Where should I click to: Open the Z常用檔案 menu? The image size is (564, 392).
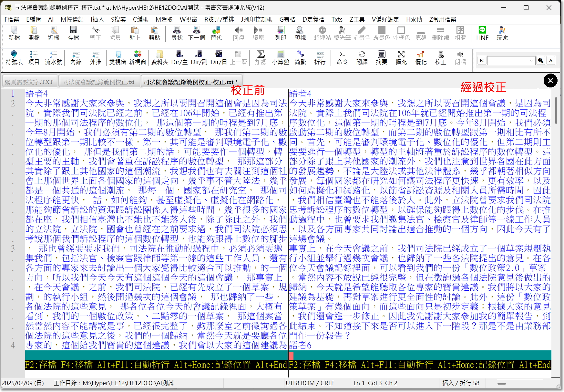click(x=443, y=19)
